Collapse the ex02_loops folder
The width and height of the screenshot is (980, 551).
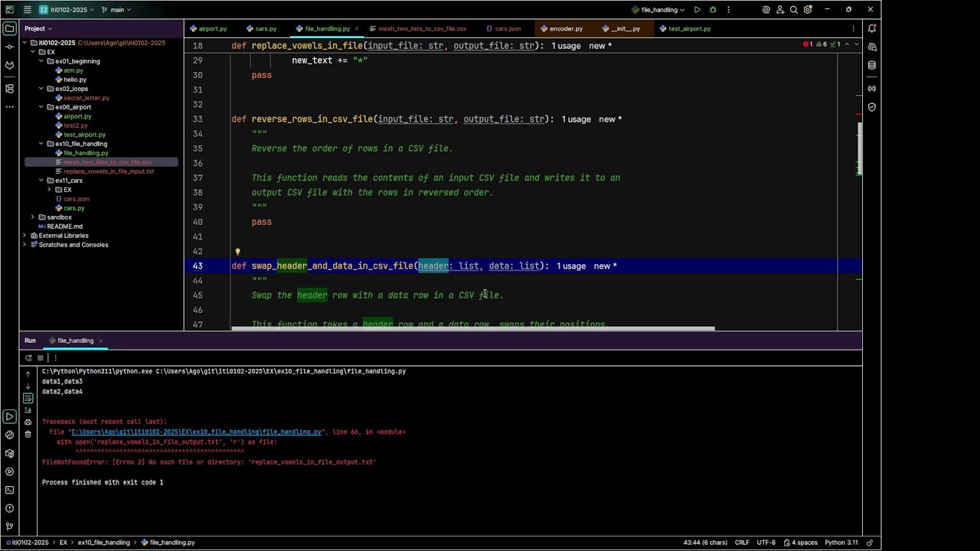coord(41,89)
